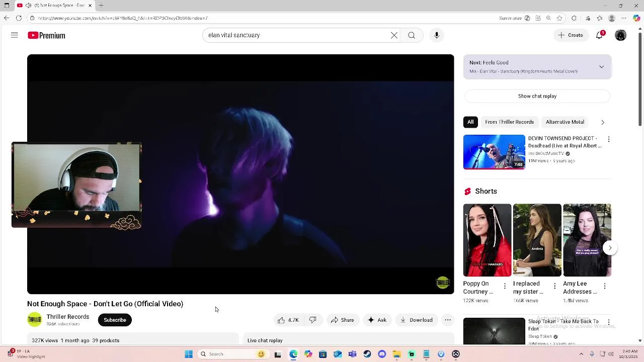Start voice search with microphone
The width and height of the screenshot is (644, 362).
coord(437,35)
